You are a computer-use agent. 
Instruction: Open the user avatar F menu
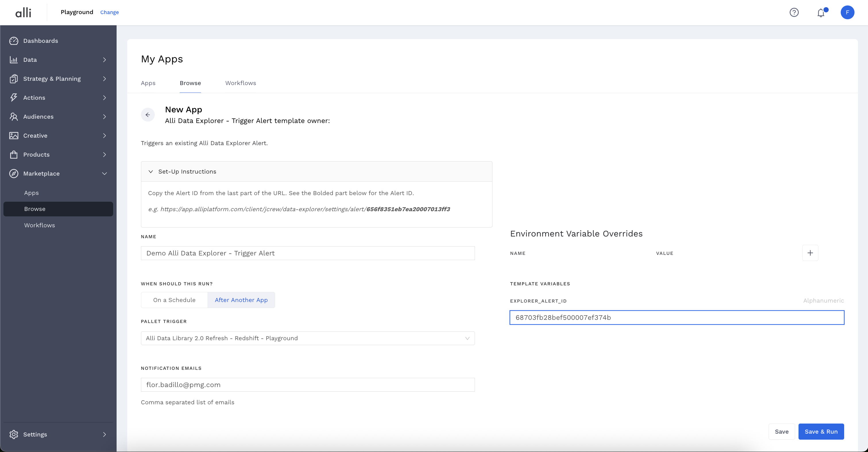(847, 12)
